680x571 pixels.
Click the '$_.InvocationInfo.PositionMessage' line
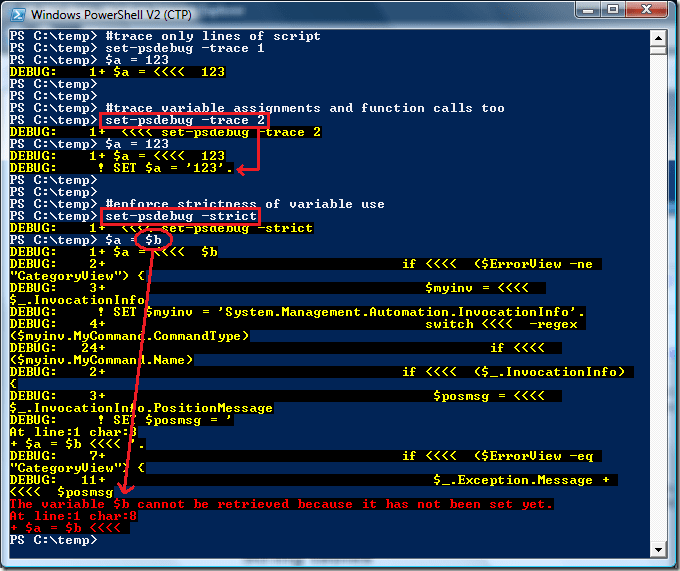coord(141,408)
